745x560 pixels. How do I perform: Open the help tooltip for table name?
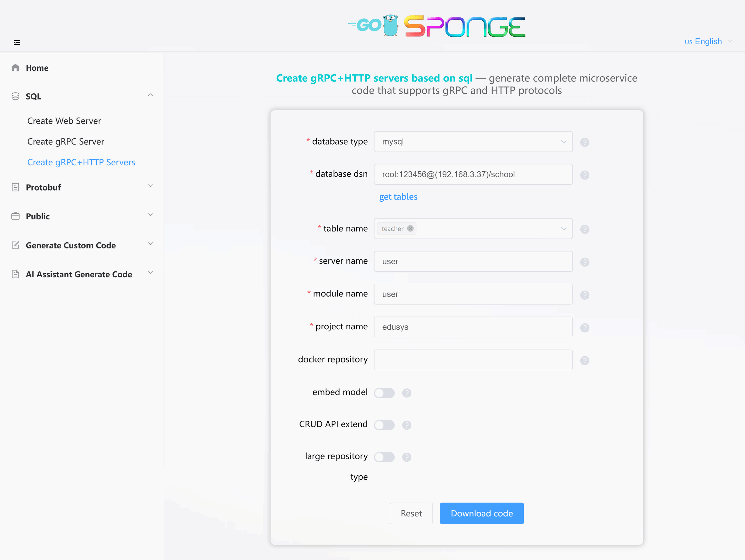[x=585, y=229]
